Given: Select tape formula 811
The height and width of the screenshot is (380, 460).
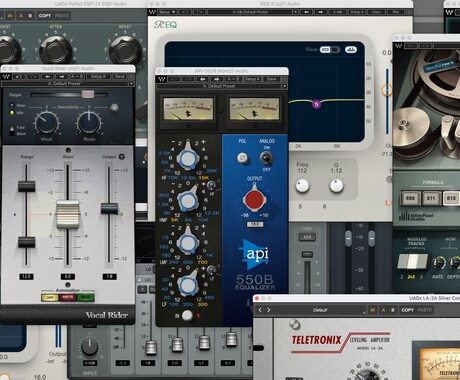Looking at the screenshot, I should (x=431, y=198).
